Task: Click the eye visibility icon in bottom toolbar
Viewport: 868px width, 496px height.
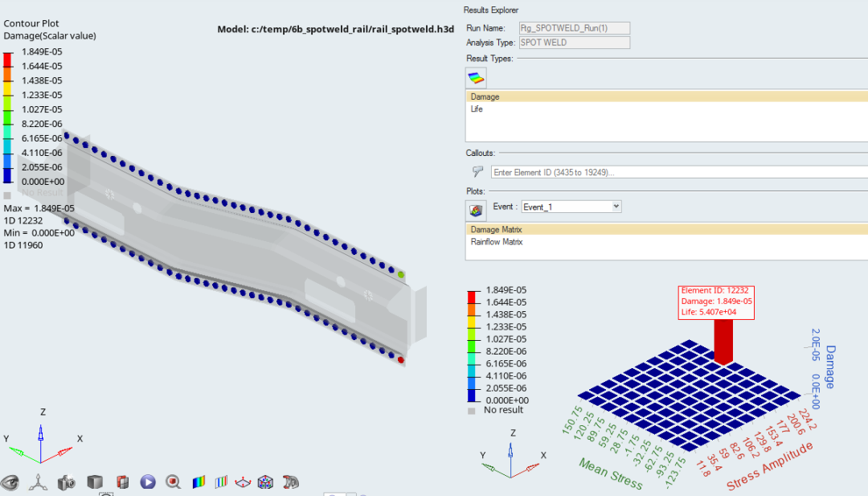Action: 11,482
